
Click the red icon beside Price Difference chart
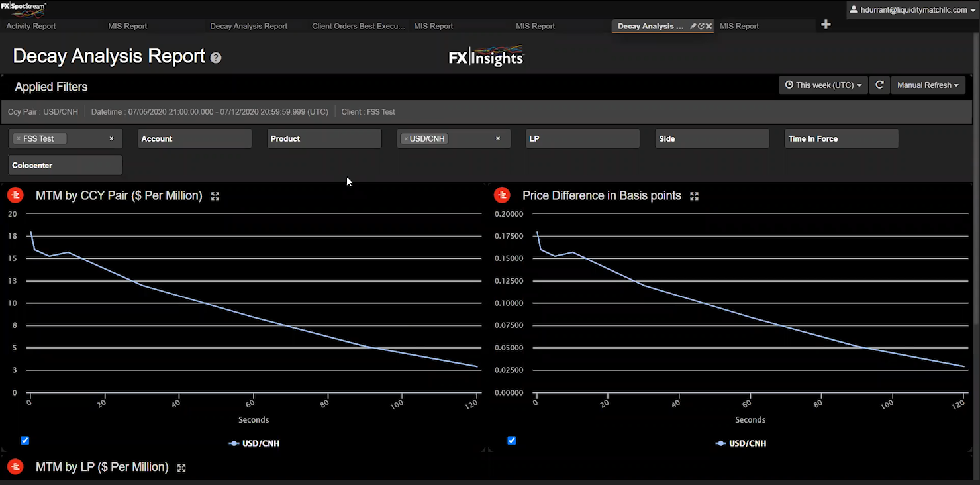pyautogui.click(x=502, y=195)
